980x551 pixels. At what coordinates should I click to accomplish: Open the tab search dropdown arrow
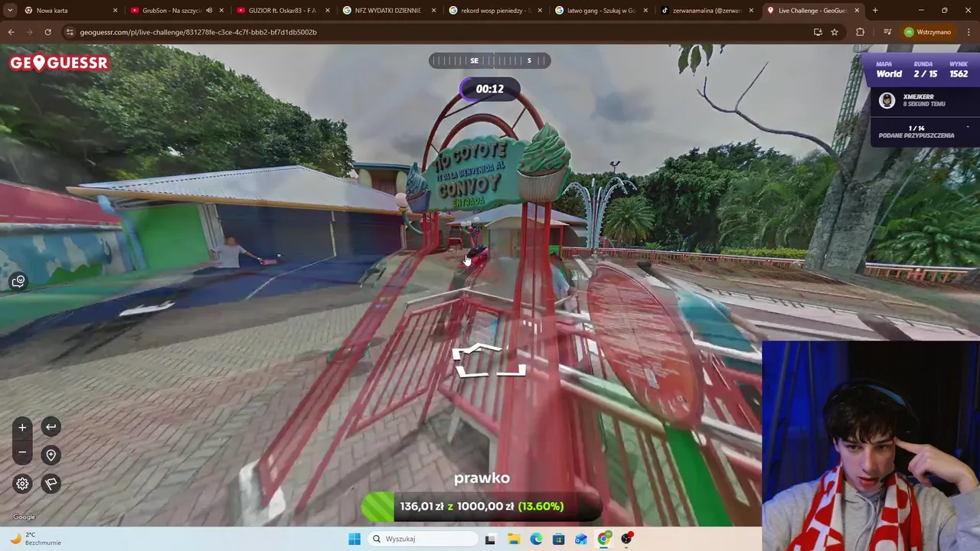10,11
